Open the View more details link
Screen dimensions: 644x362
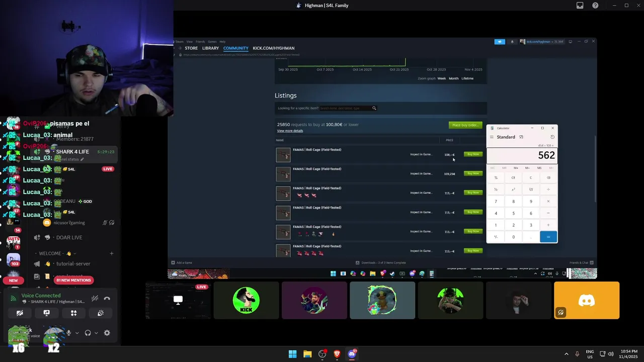point(290,131)
